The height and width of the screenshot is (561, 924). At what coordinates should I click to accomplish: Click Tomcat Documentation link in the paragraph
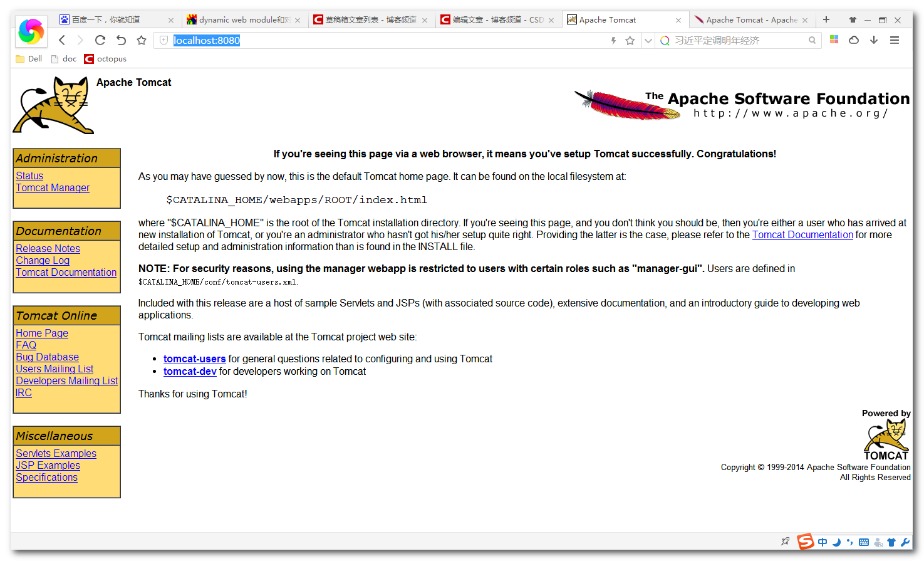802,234
